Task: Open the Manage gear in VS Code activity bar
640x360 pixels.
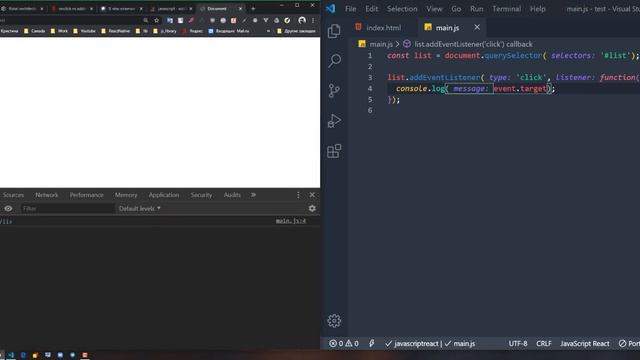Action: (x=334, y=321)
